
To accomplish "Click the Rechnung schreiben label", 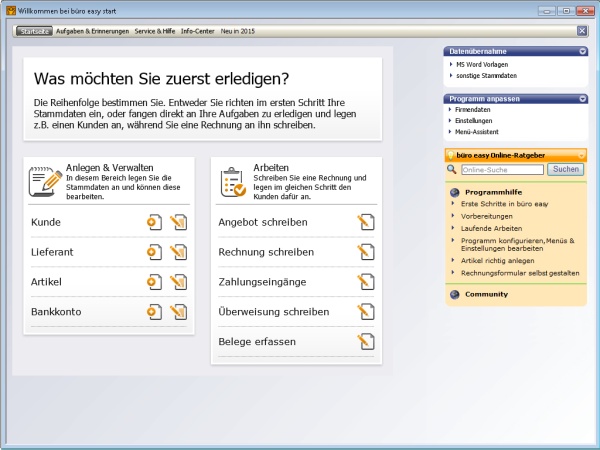I will point(266,252).
